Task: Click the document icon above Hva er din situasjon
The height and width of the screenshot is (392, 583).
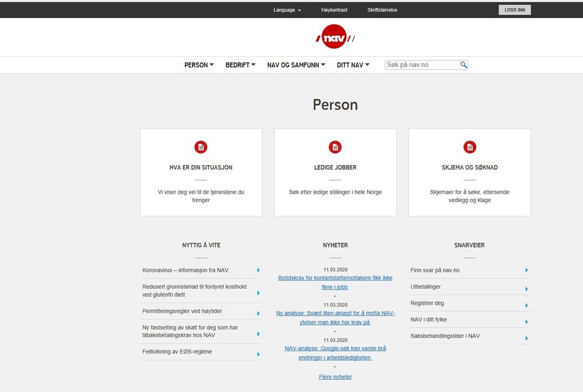Action: pos(201,147)
